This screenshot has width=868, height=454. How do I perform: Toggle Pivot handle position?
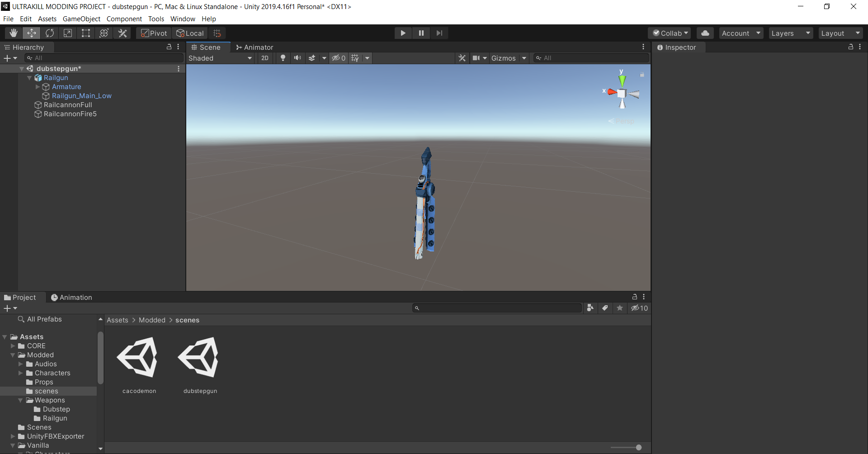tap(154, 33)
